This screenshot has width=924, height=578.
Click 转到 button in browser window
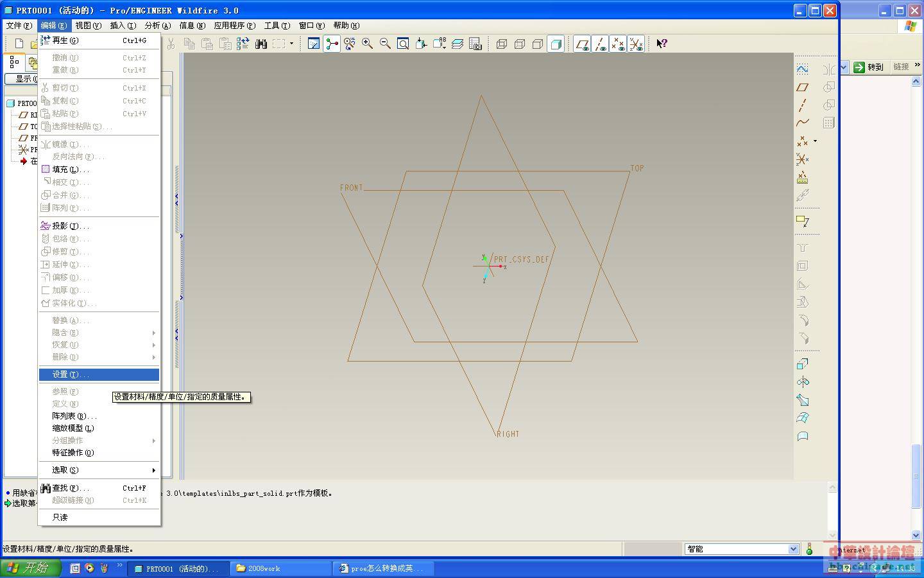[869, 67]
